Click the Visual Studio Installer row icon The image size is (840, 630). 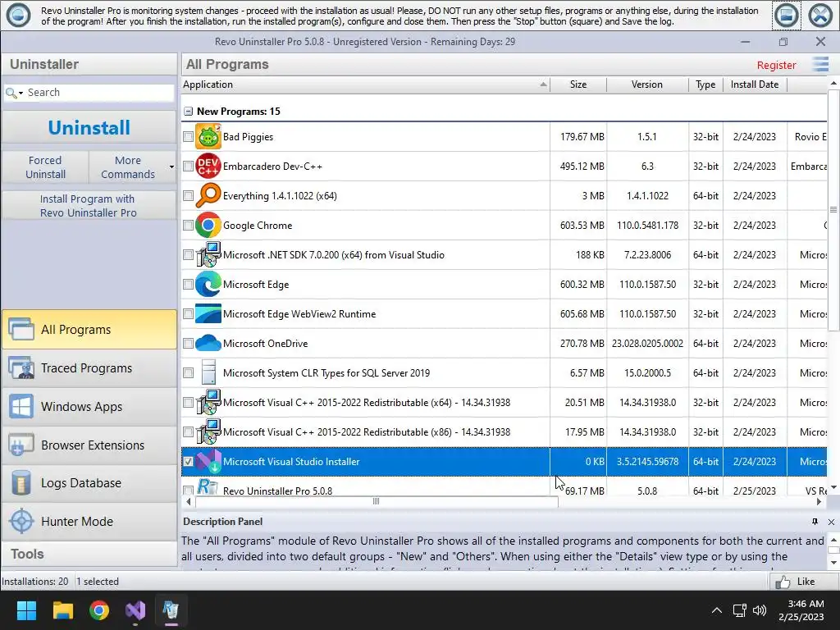coord(208,461)
